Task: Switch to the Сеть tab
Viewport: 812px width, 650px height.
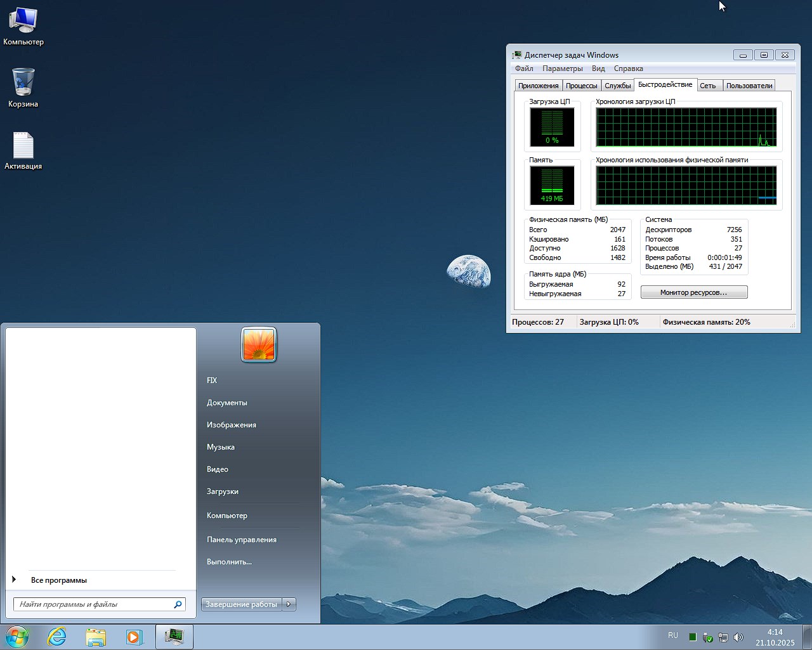Action: (708, 86)
